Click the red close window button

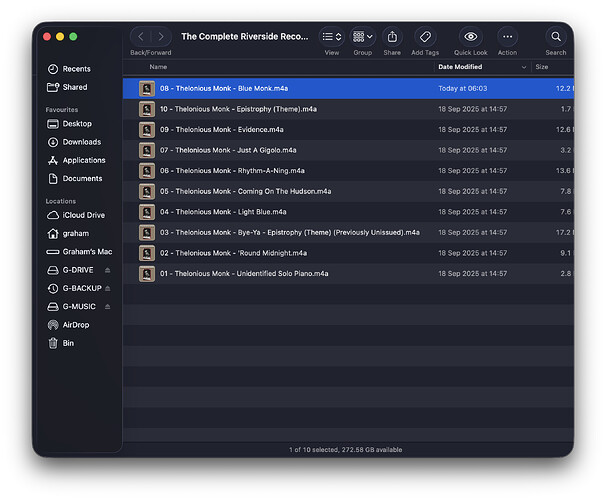[47, 37]
